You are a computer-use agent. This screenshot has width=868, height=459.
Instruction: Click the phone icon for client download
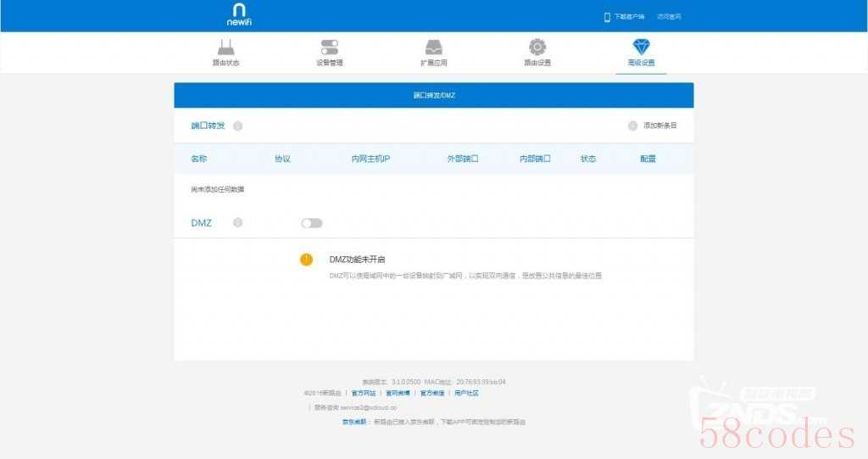click(607, 17)
